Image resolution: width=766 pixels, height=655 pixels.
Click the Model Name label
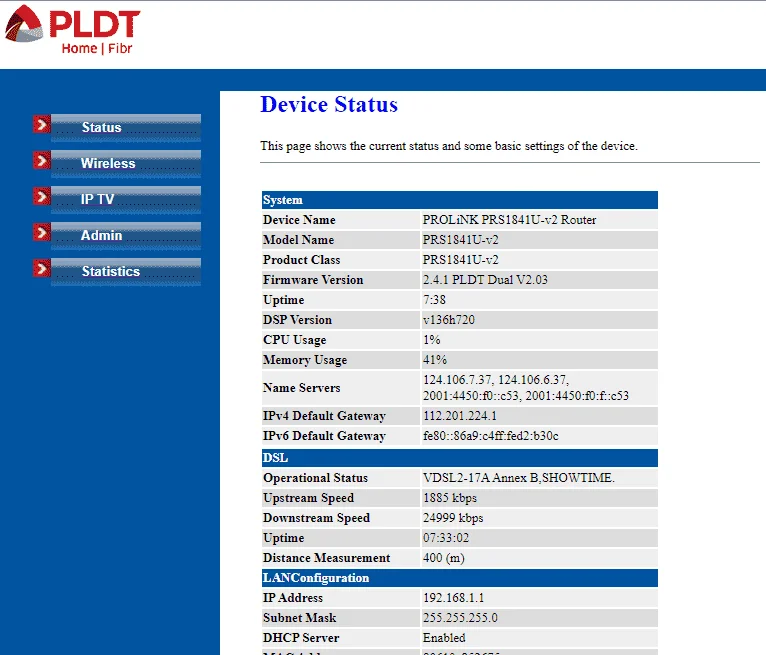click(x=298, y=240)
